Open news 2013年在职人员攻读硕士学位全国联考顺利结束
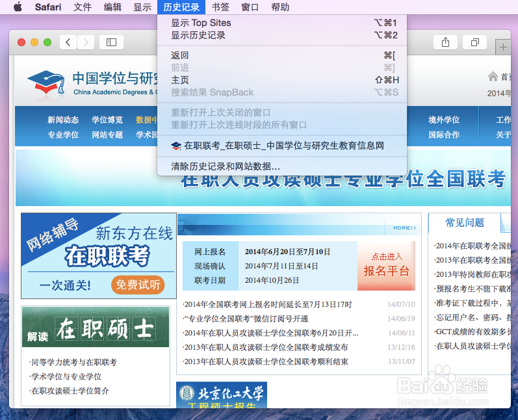The image size is (518, 420). (266, 361)
